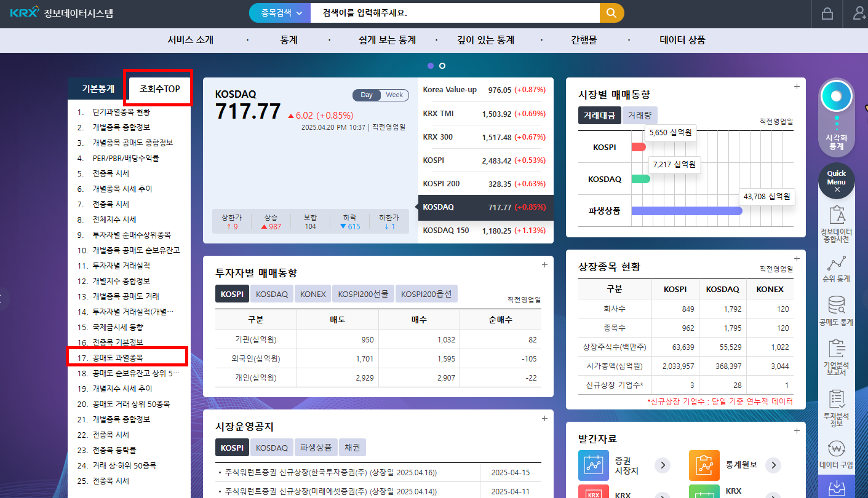Click the purple 파생상품 trading bar
Viewport: 868px width, 498px height.
(687, 211)
